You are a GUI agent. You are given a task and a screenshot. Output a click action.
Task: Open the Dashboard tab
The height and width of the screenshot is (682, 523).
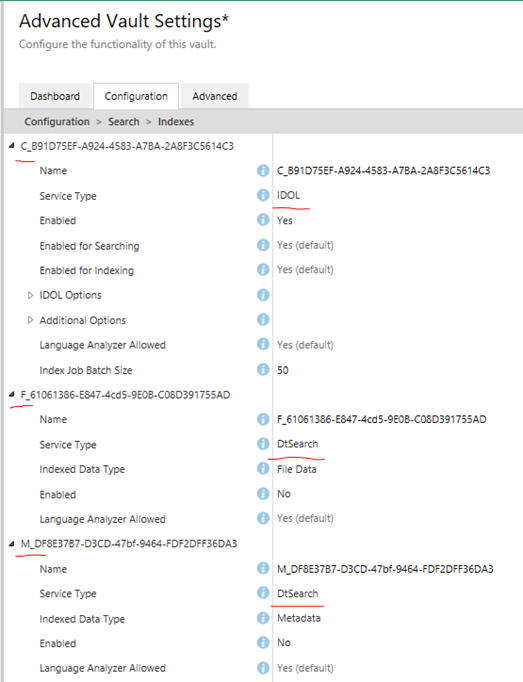tap(55, 96)
